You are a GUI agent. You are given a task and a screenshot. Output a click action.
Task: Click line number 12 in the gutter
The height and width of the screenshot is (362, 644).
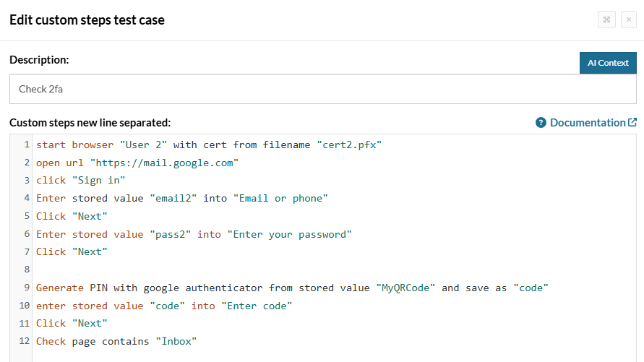point(25,340)
